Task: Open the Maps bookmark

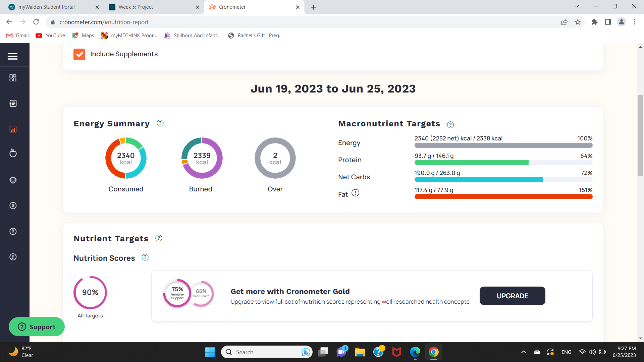Action: [83, 36]
